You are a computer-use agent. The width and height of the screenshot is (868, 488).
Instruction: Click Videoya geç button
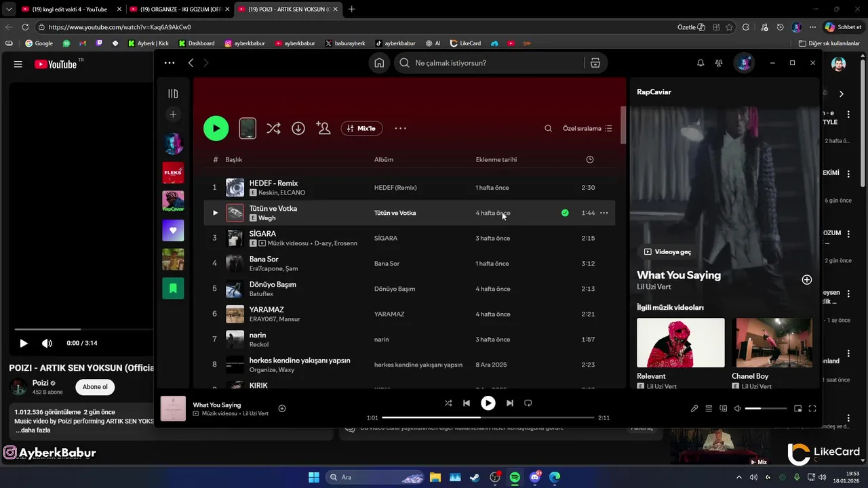pos(667,251)
